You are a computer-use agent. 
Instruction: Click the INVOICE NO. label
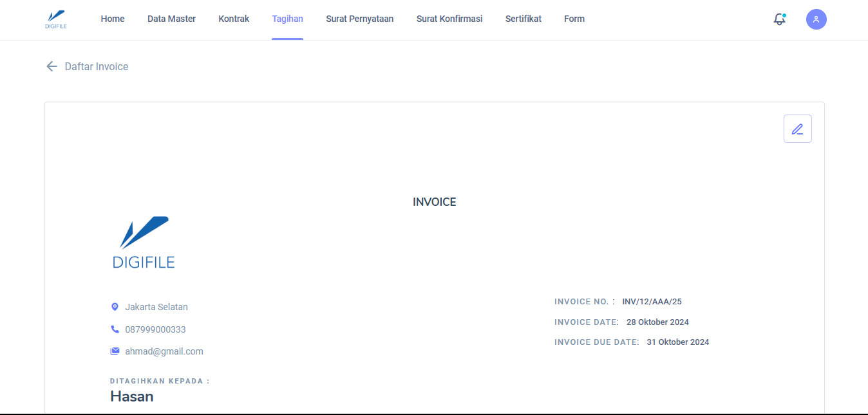coord(585,301)
